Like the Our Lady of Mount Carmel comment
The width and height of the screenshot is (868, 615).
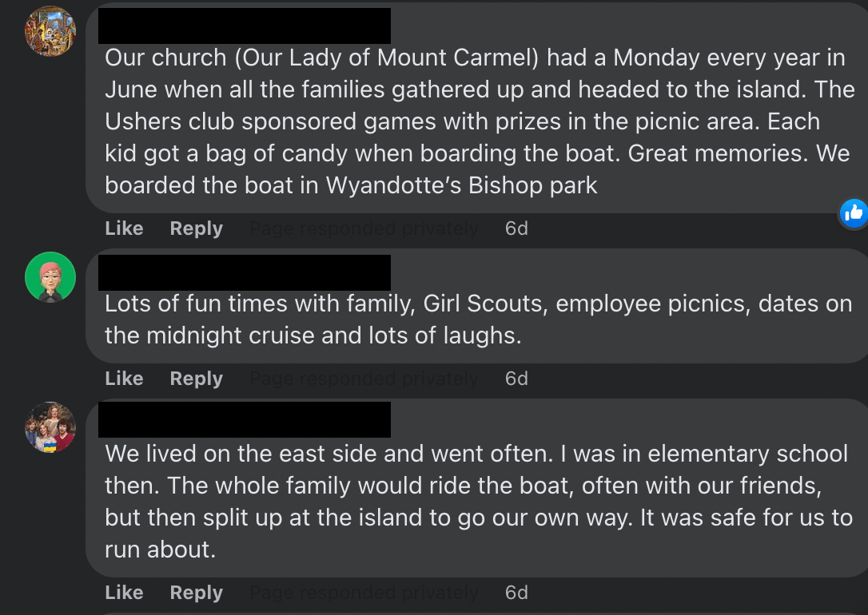click(x=124, y=228)
